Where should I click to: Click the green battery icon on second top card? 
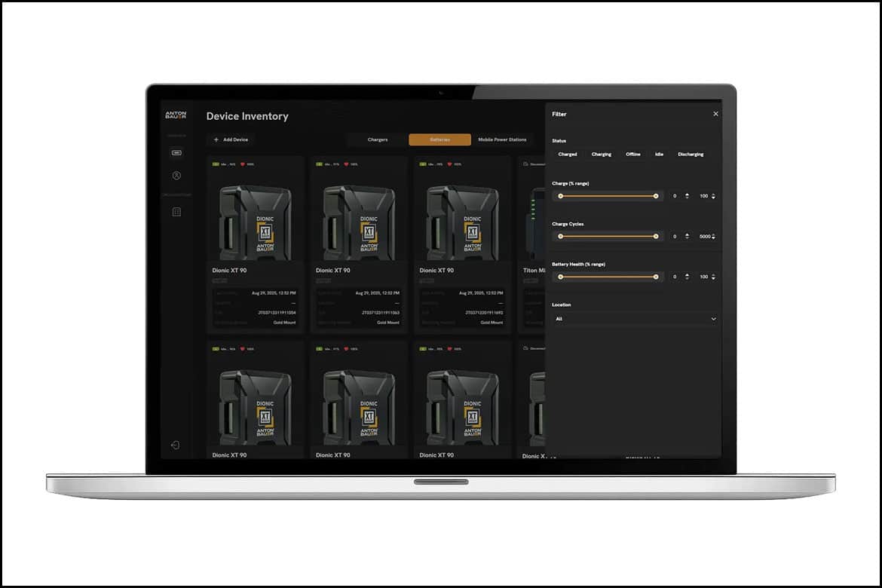pyautogui.click(x=320, y=164)
